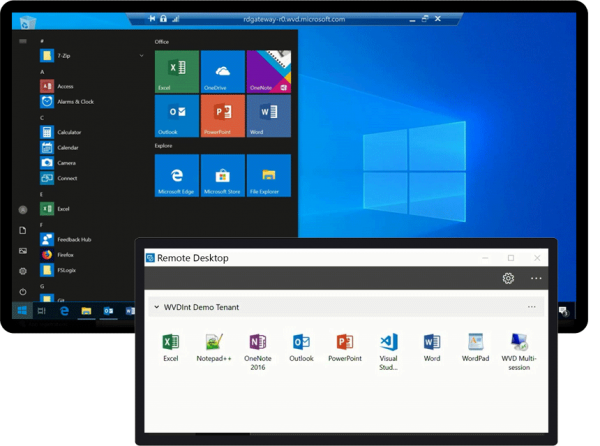The width and height of the screenshot is (600, 446).
Task: Open the Outlook Start tile
Action: tap(177, 116)
